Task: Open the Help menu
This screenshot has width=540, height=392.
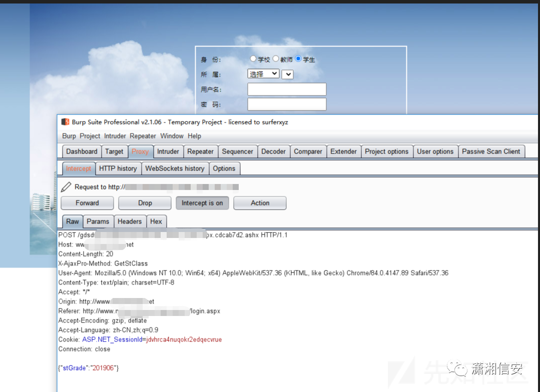Action: (x=194, y=136)
